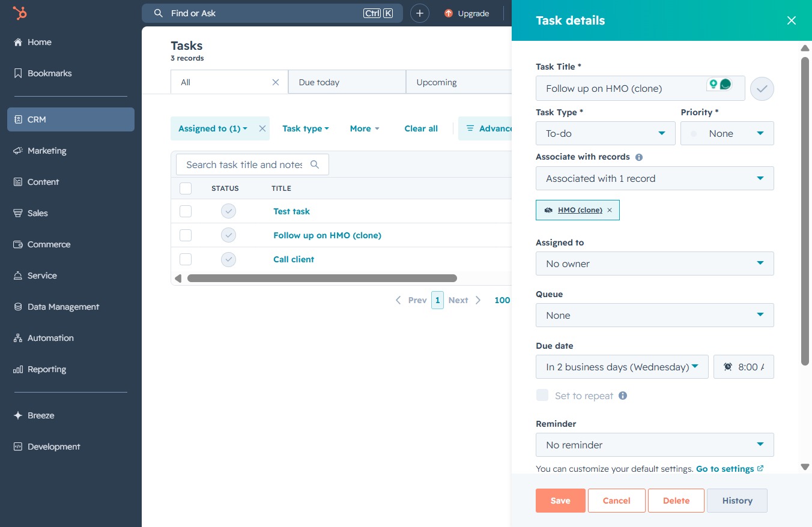Open the Follow up on HMO (clone) link

coord(327,235)
